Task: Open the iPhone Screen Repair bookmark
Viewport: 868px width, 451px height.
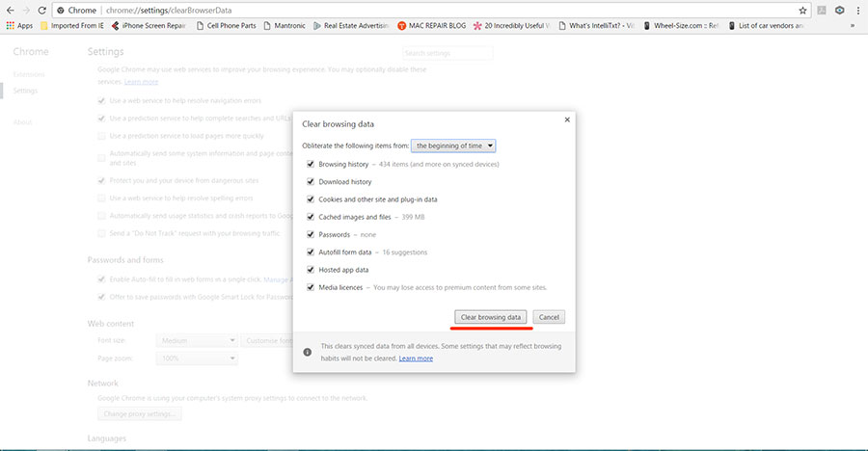Action: (149, 25)
